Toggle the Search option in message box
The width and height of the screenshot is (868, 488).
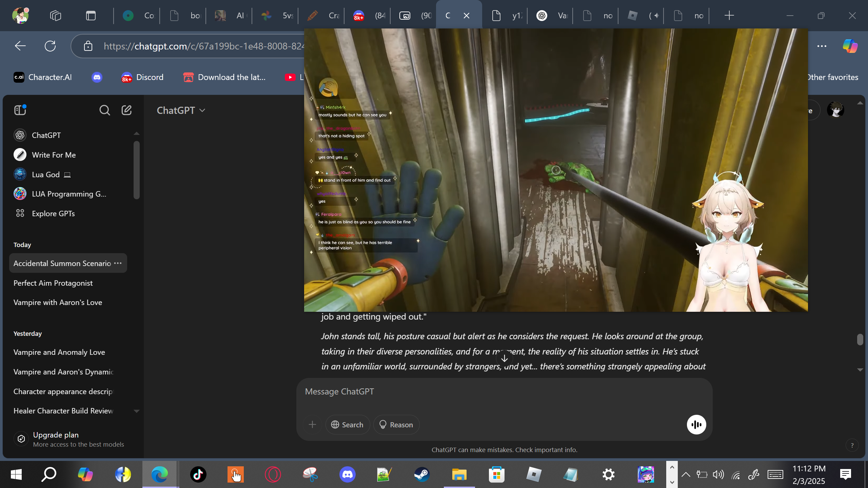(x=348, y=424)
